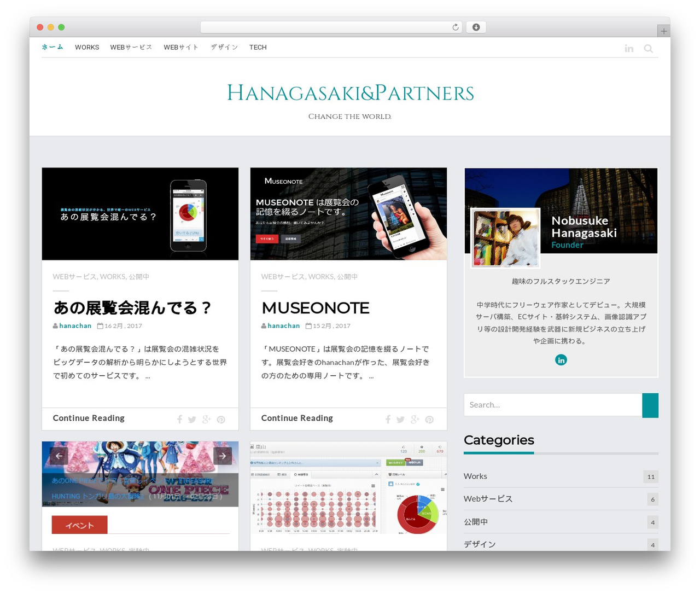The image size is (700, 593).
Task: Share あの展覧会混んでる？ post on Google Plus
Action: point(206,420)
